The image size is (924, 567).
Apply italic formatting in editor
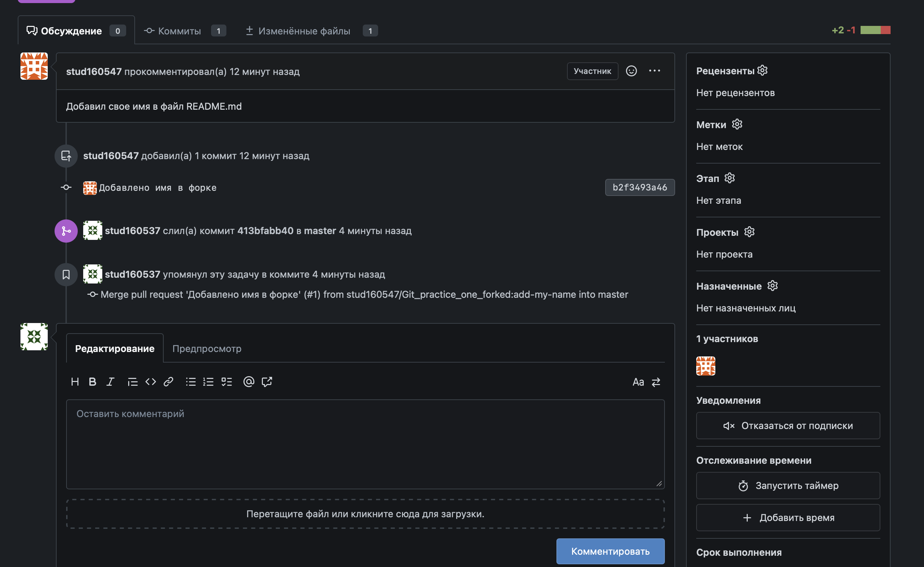(110, 382)
